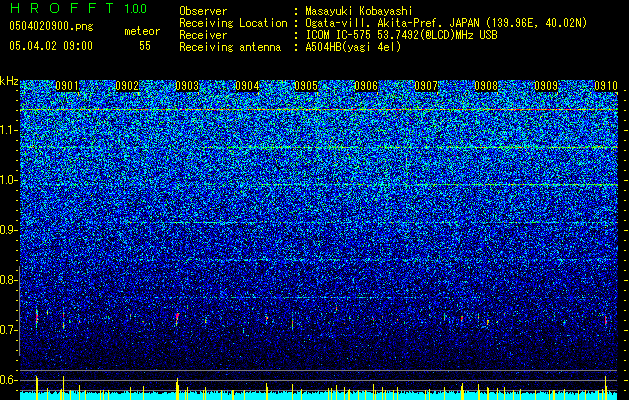Image resolution: width=629 pixels, height=400 pixels.
Task: Click the 0.6 frequency axis label
Action: [x=9, y=380]
